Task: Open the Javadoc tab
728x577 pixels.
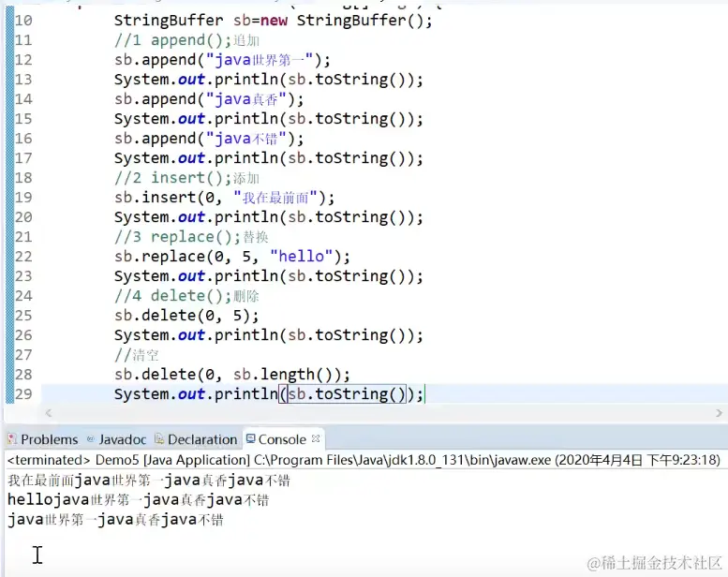Action: coord(117,439)
